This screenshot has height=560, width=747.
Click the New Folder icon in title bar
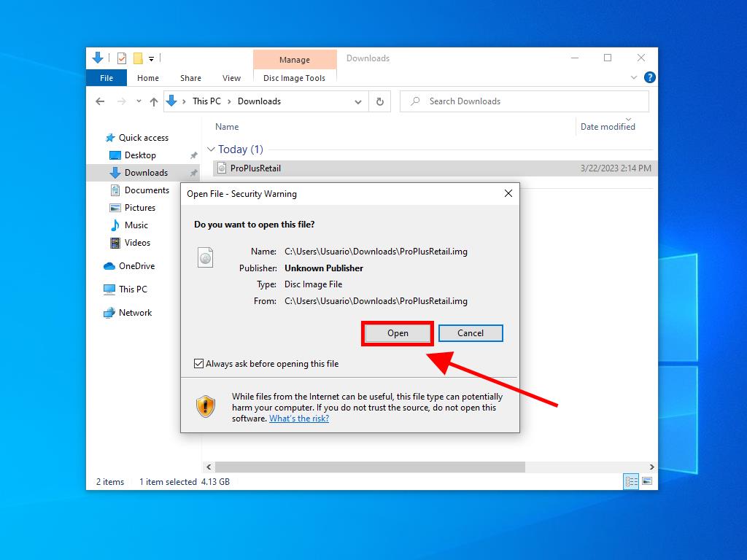(137, 58)
